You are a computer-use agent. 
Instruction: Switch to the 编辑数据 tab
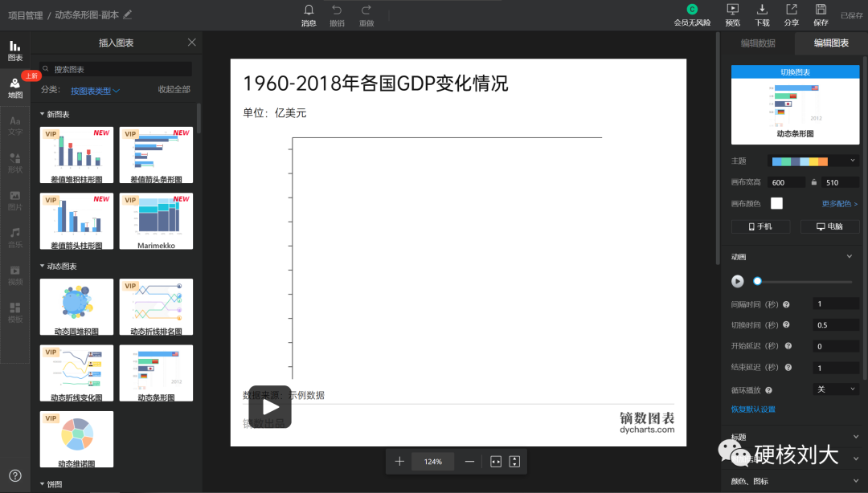coord(758,43)
